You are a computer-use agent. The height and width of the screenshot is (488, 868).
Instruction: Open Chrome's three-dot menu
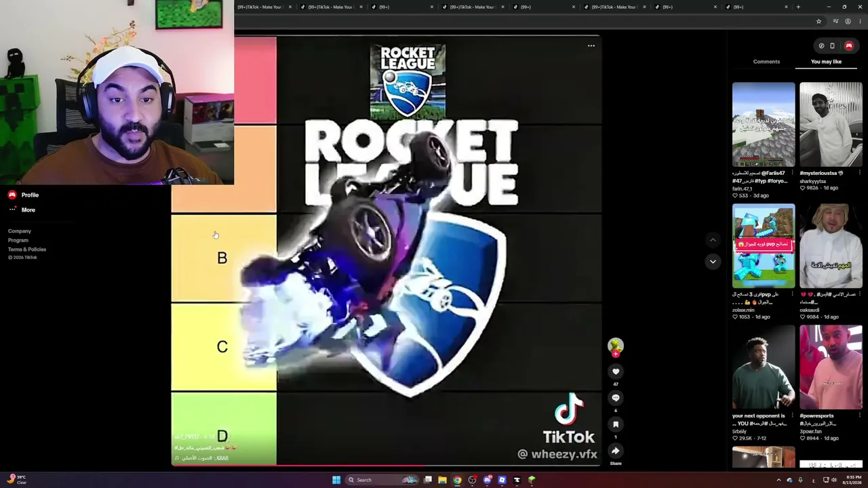point(860,21)
